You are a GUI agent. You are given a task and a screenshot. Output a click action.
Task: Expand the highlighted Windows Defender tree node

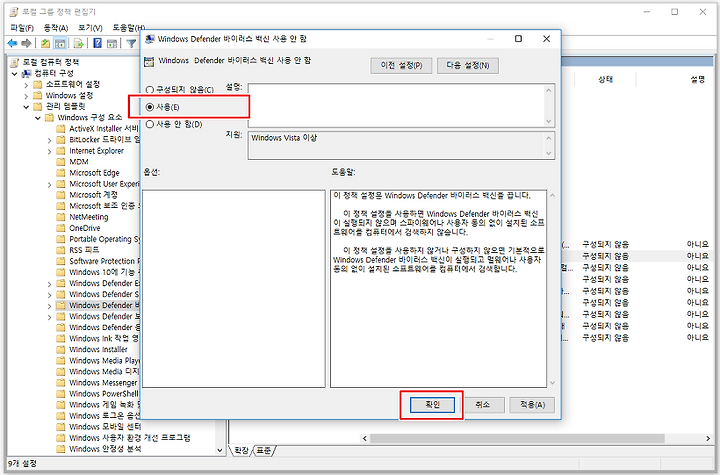pos(49,305)
